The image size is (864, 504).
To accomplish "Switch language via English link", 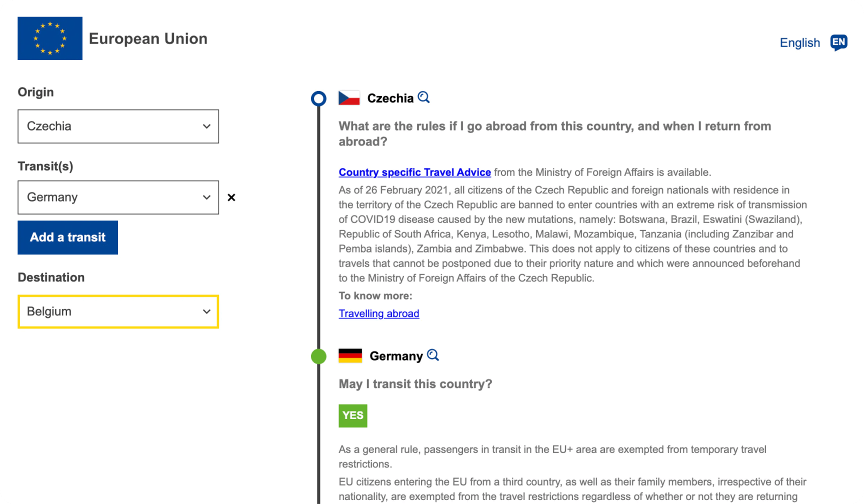I will pos(799,43).
